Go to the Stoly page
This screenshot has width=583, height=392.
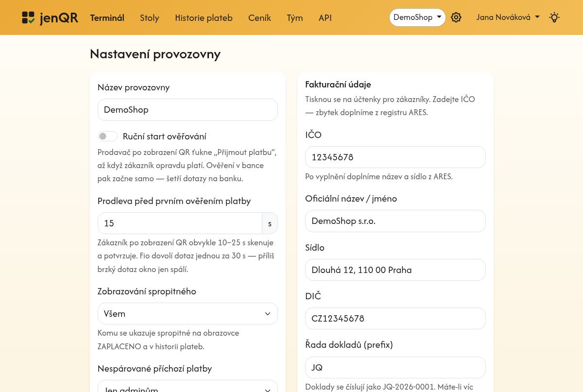150,18
